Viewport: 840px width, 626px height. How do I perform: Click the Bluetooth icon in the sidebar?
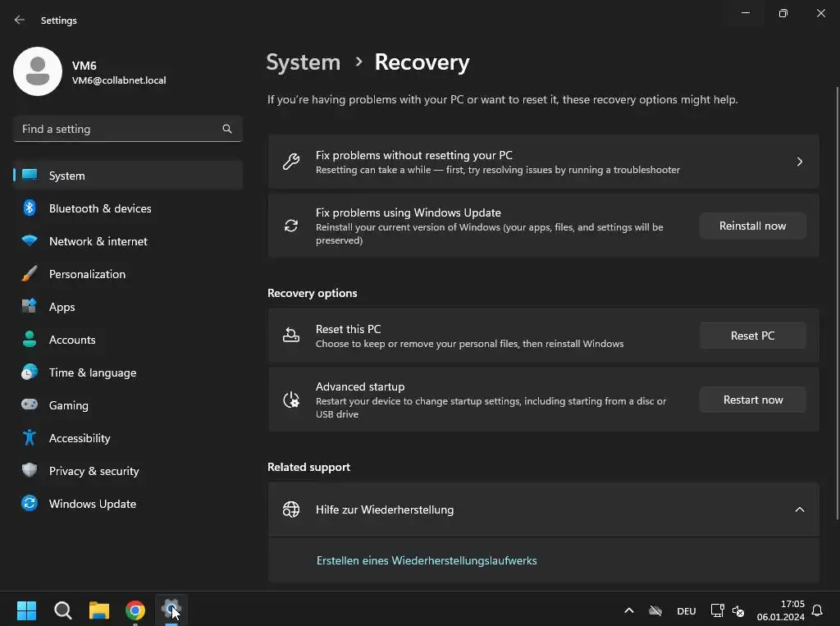click(30, 208)
